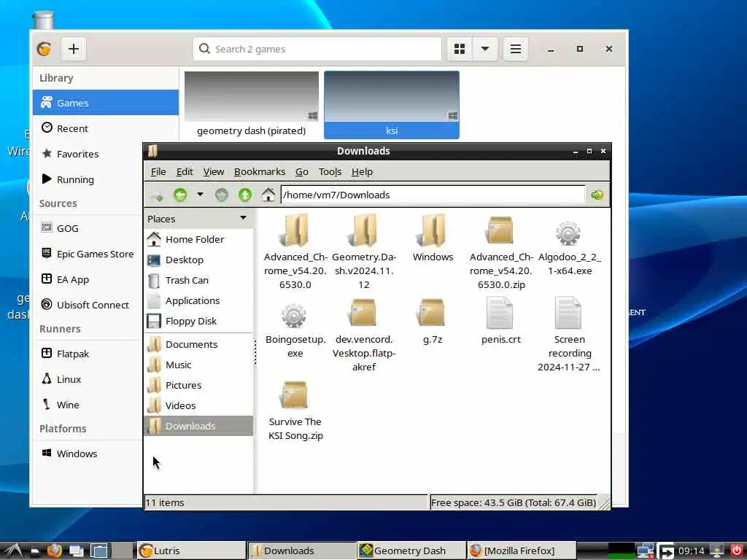Open Applications in Places
Screen dimensions: 747x560
point(198,300)
